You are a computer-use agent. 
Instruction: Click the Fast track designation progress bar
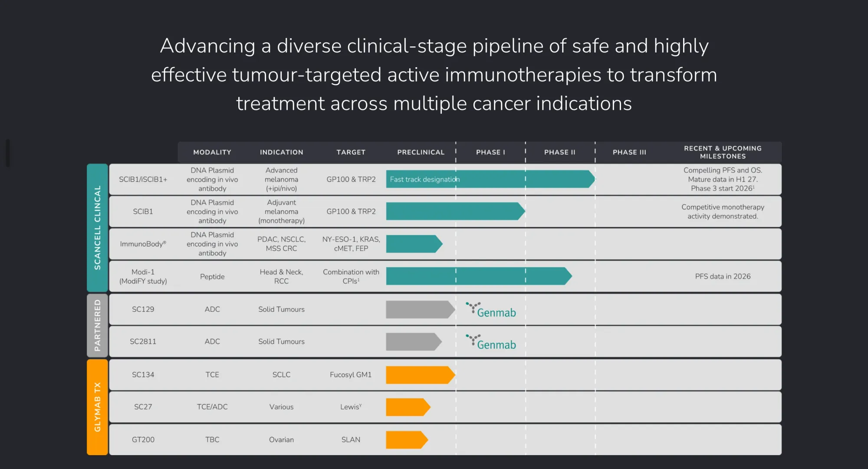click(490, 179)
